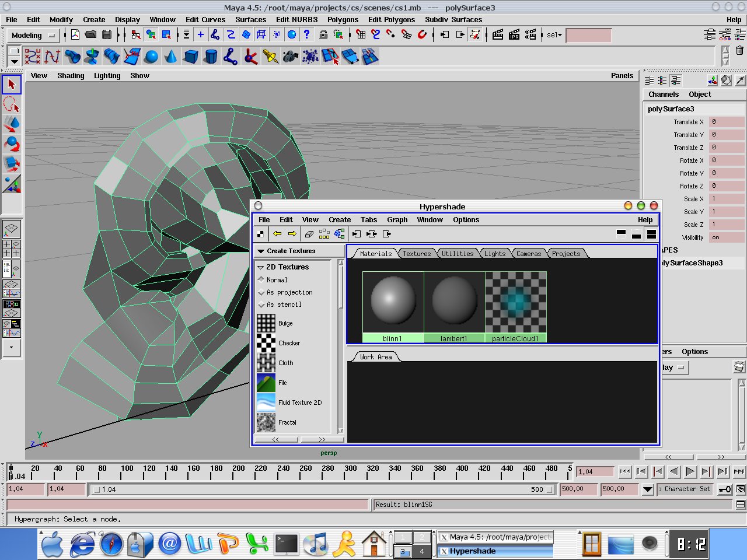Select the arrow Select tool in toolbox
The height and width of the screenshot is (560, 747).
tap(12, 85)
